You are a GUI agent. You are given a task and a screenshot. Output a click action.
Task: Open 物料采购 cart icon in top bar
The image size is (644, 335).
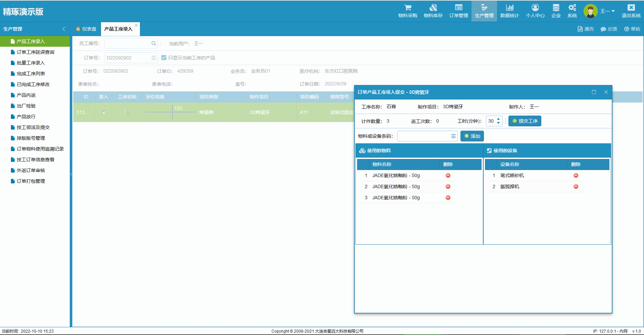point(407,7)
